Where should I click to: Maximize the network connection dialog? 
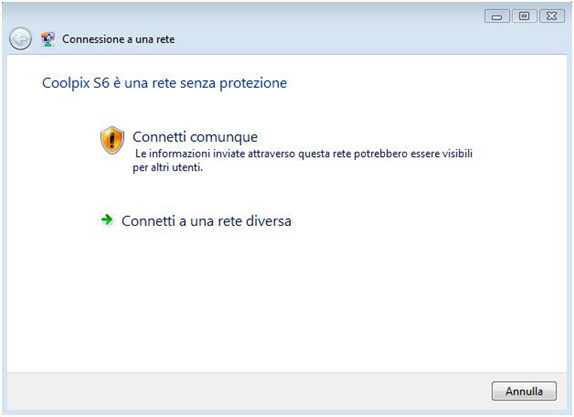coord(524,16)
